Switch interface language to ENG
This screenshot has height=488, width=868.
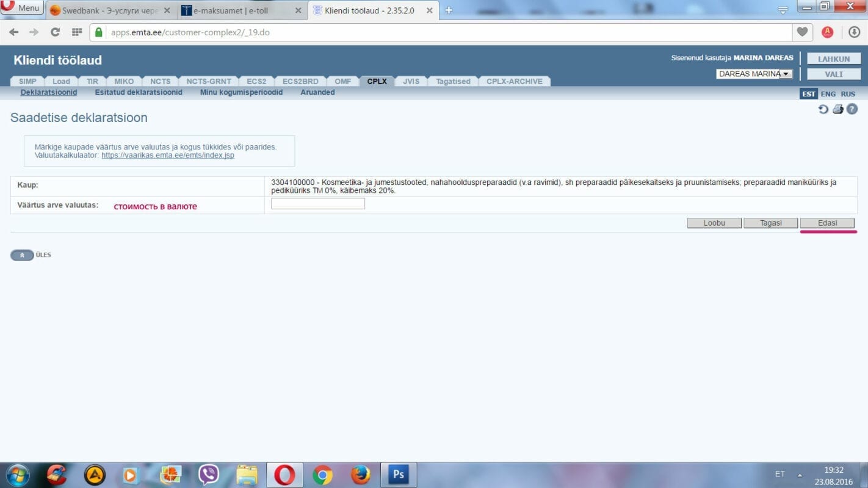828,94
